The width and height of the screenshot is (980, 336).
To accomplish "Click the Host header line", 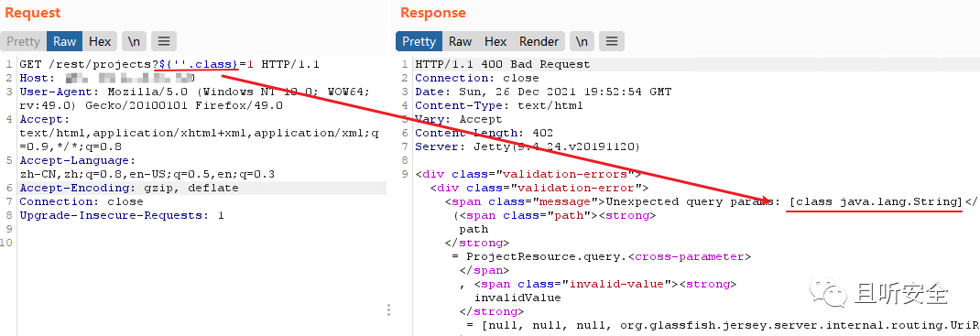I will pos(107,78).
